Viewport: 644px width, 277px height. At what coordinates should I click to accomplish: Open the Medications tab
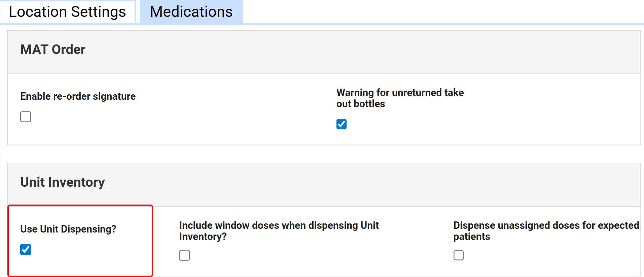pyautogui.click(x=191, y=12)
